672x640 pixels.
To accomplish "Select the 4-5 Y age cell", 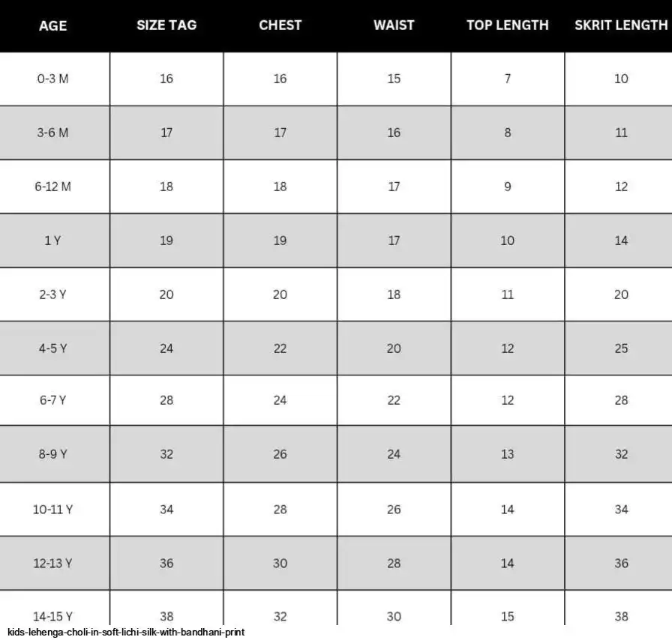I will [x=52, y=348].
